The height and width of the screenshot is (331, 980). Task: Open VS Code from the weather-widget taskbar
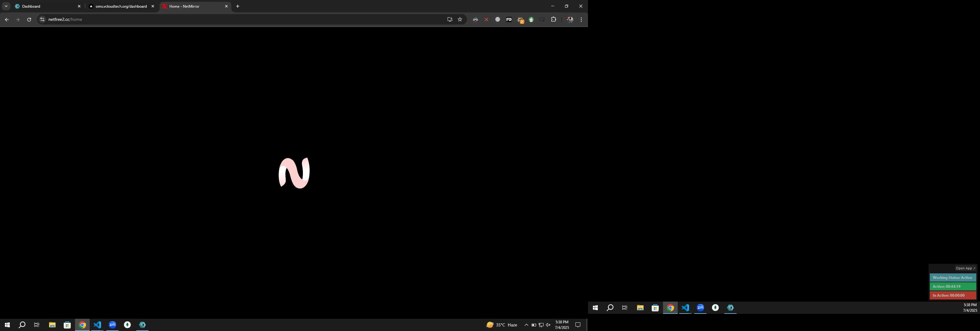pyautogui.click(x=97, y=325)
